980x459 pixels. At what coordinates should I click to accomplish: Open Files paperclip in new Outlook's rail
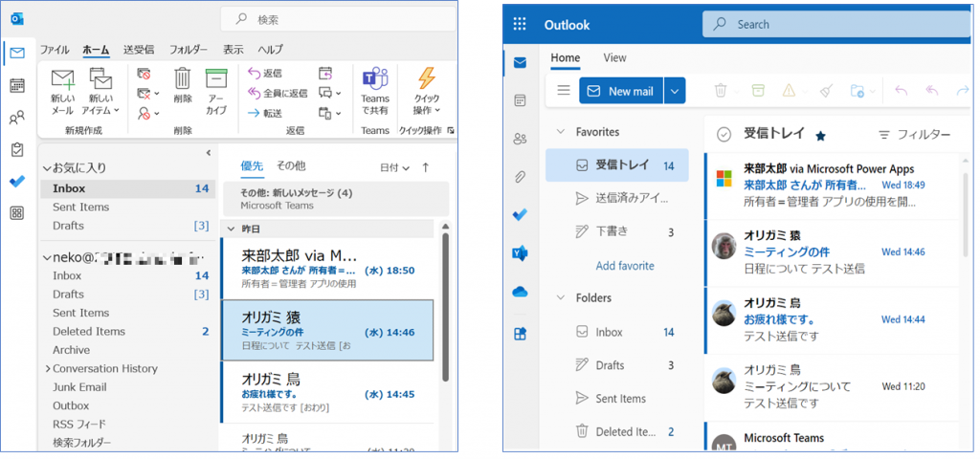[520, 177]
